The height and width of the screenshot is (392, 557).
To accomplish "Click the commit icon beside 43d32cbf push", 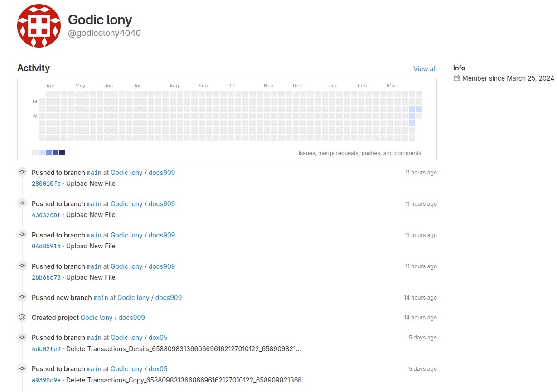I will coord(22,203).
